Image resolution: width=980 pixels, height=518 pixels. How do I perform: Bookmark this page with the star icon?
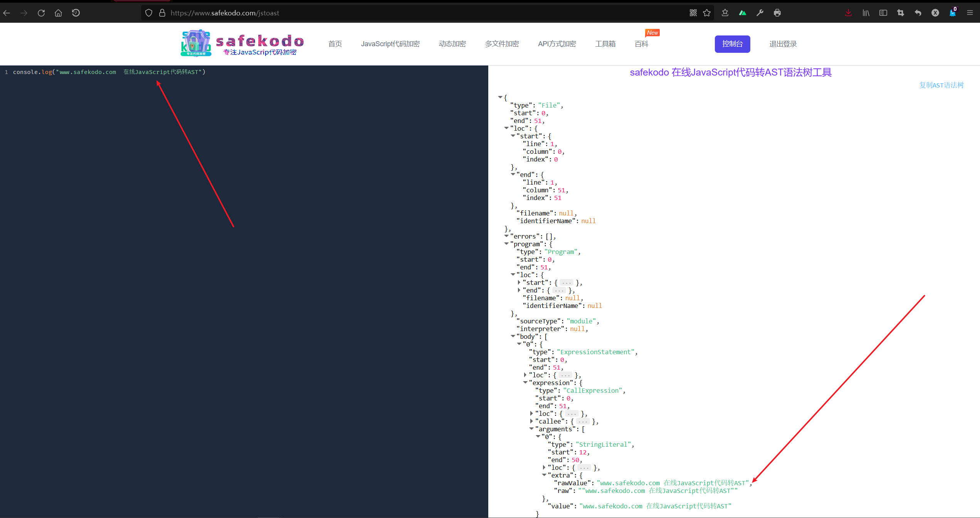click(x=707, y=13)
